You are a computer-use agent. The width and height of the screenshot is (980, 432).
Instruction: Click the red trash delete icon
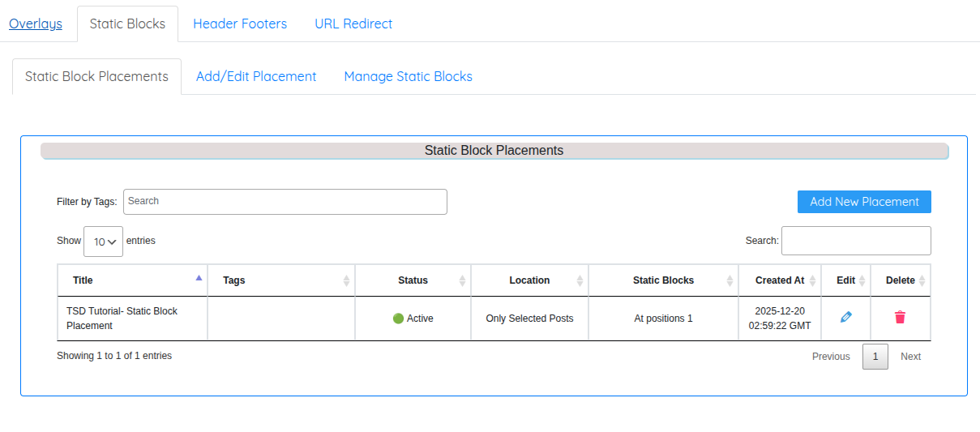900,318
